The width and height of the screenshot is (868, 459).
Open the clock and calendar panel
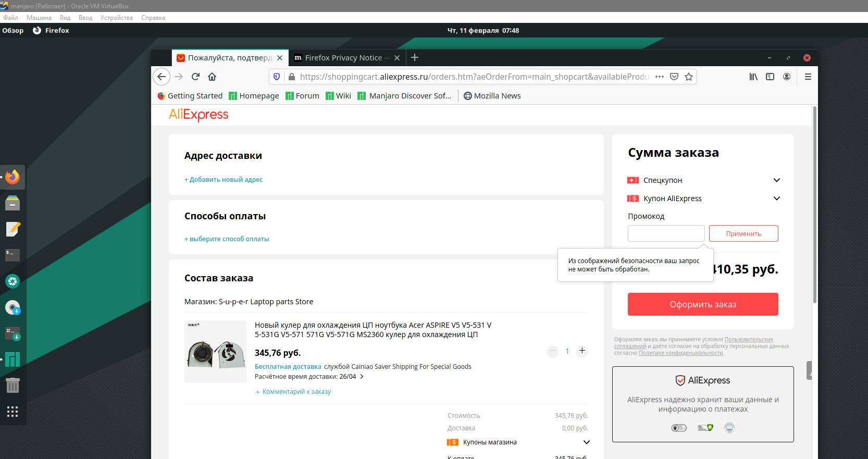pyautogui.click(x=483, y=31)
